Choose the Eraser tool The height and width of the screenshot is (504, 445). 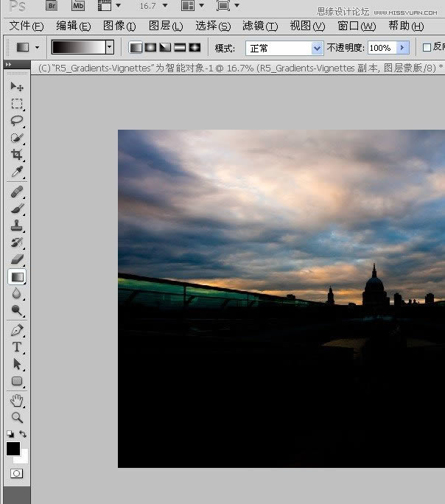[17, 259]
